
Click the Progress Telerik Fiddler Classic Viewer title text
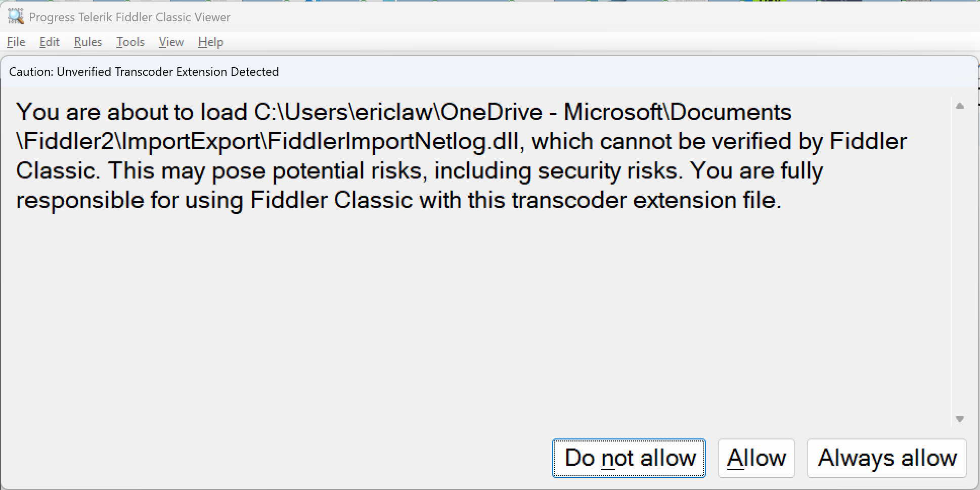pos(130,17)
